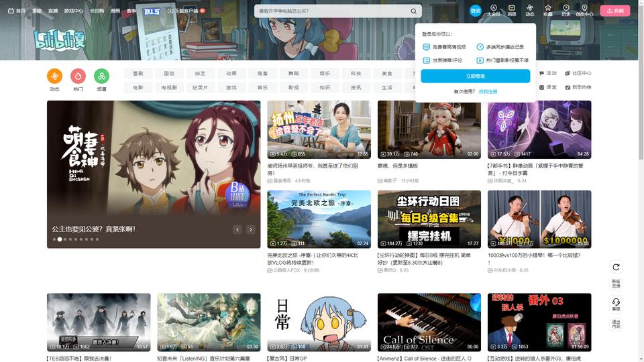Show previous carousel slide
644x362 pixels.
click(237, 230)
